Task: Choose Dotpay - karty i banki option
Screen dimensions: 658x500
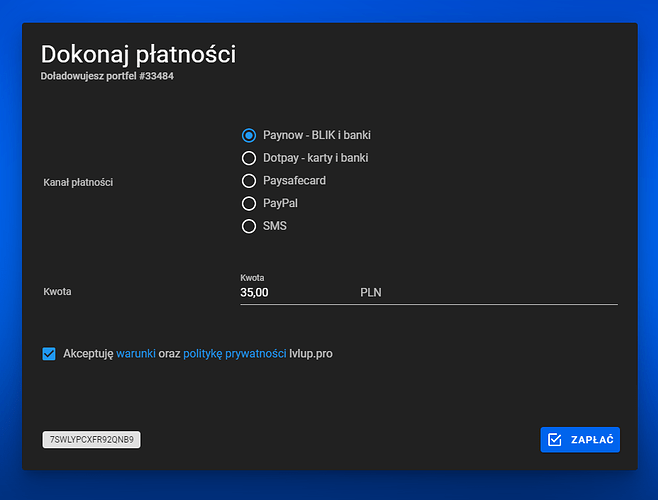Action: tap(249, 158)
